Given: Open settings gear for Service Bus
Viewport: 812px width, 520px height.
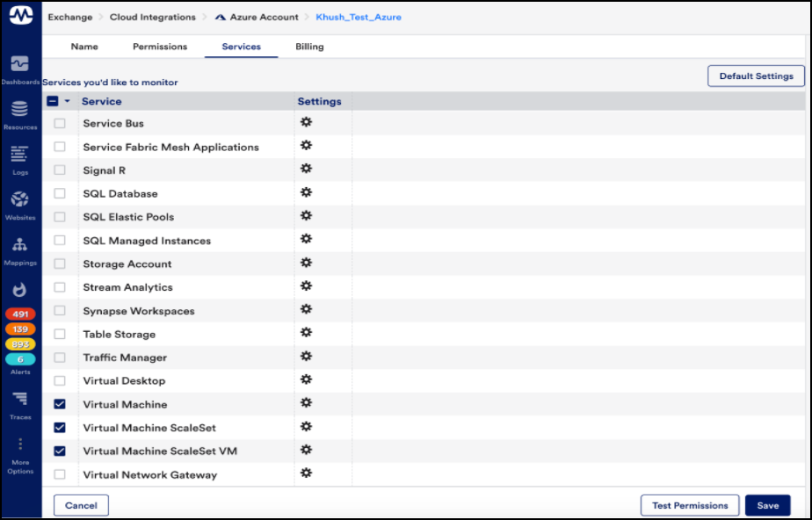Looking at the screenshot, I should click(306, 122).
